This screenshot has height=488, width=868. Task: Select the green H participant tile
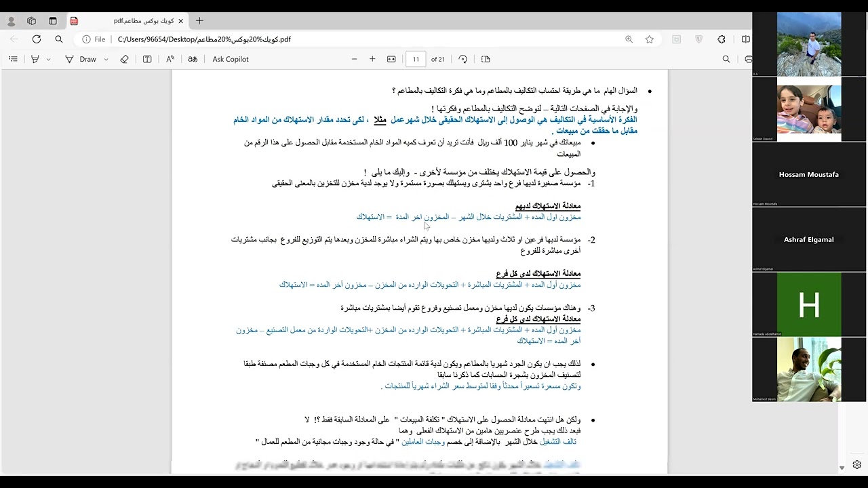[x=809, y=304]
